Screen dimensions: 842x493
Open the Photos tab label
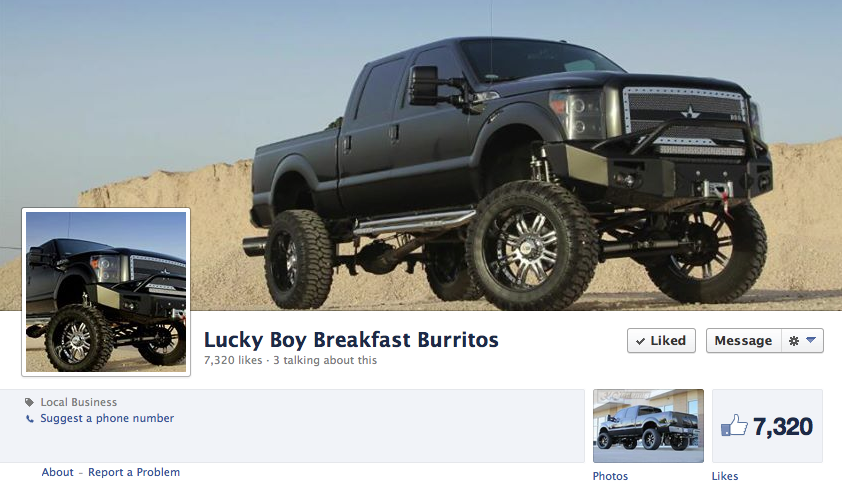coord(610,476)
